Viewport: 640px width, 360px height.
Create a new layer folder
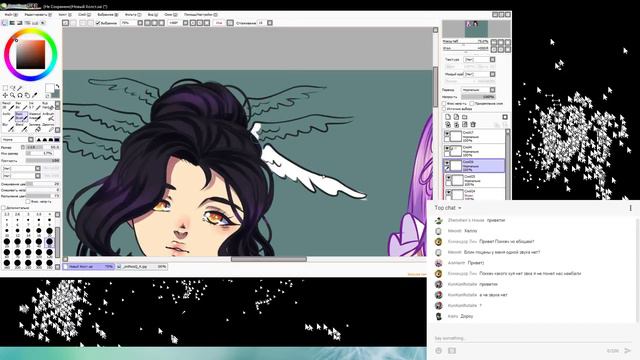[x=464, y=117]
